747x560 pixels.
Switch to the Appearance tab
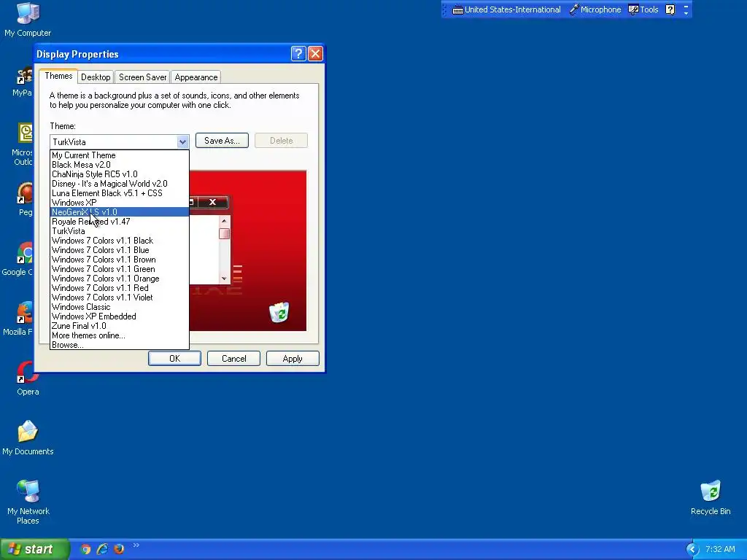(196, 77)
